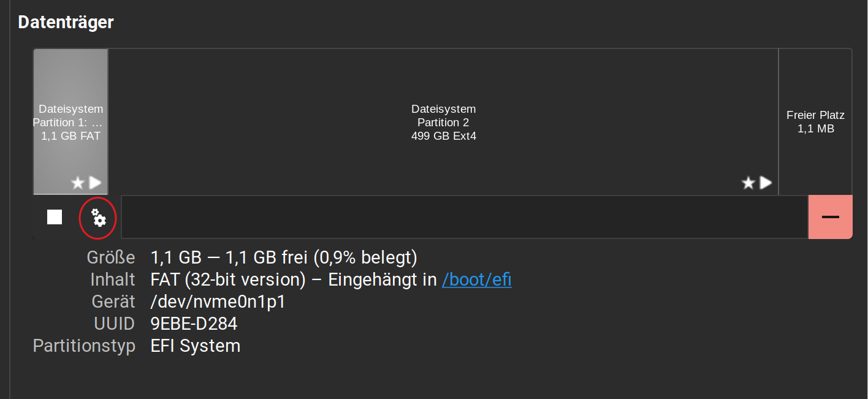
Task: Click the Partitionstyp value EFI System
Action: click(195, 346)
